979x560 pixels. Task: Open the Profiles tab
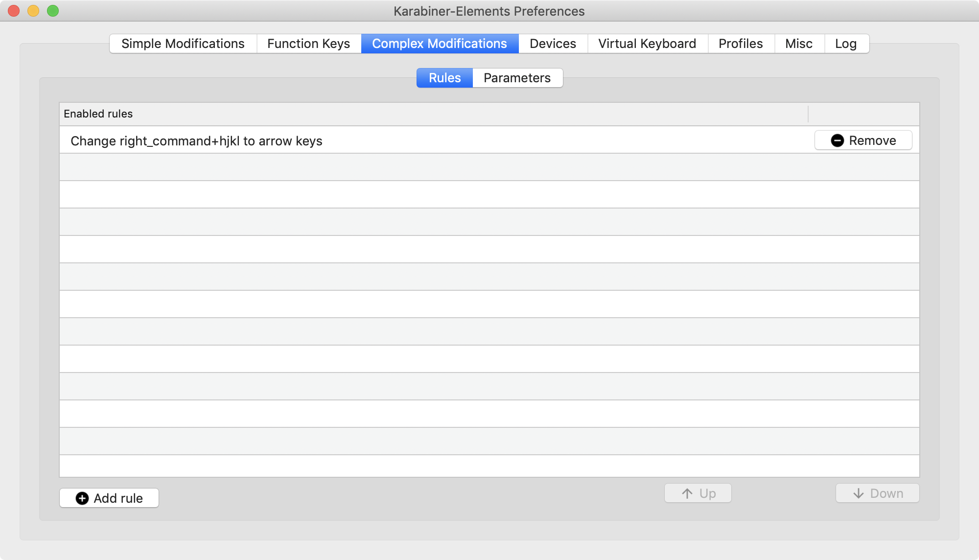[741, 44]
